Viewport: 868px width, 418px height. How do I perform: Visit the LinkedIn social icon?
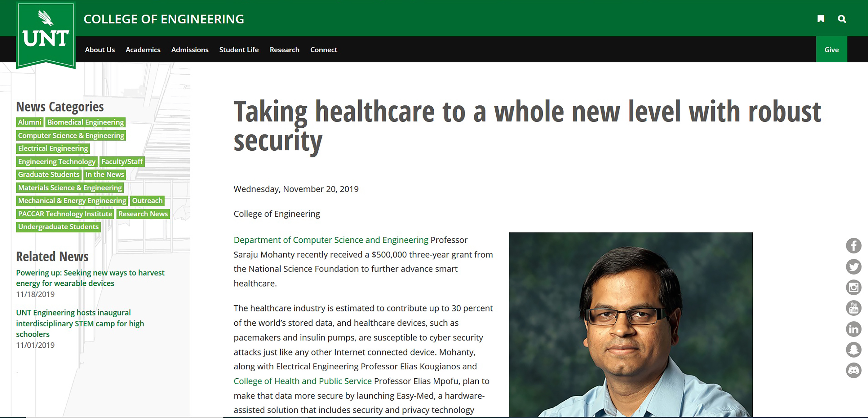pos(853,329)
